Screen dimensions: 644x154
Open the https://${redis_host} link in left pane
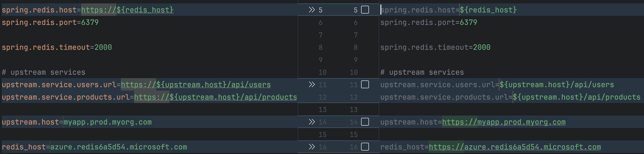(x=127, y=10)
